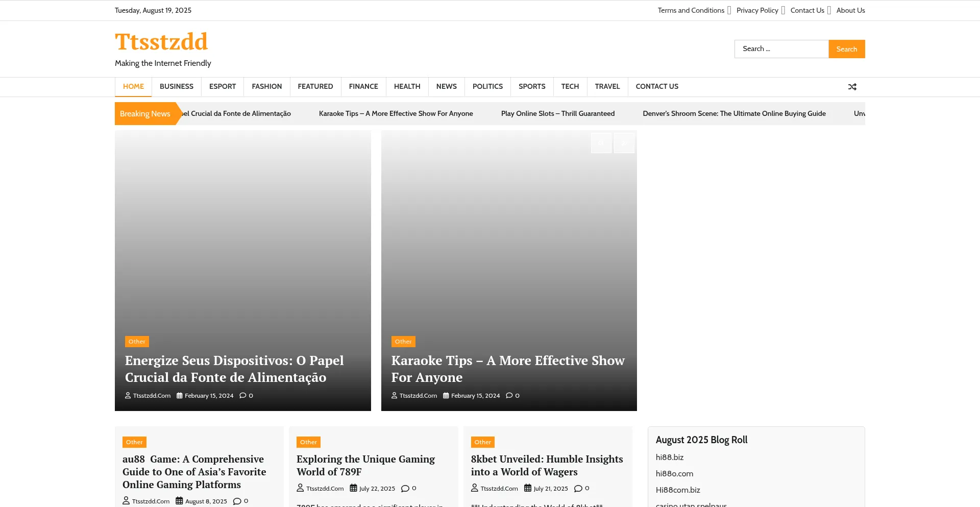The image size is (980, 507).
Task: Select CONTACT US in main navigation
Action: [657, 86]
